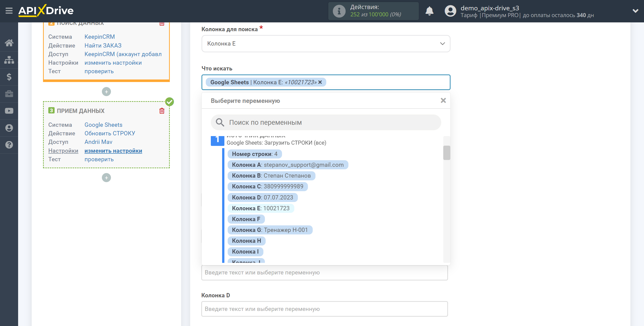Select variable Колонка A email
This screenshot has height=326, width=644.
tap(288, 165)
